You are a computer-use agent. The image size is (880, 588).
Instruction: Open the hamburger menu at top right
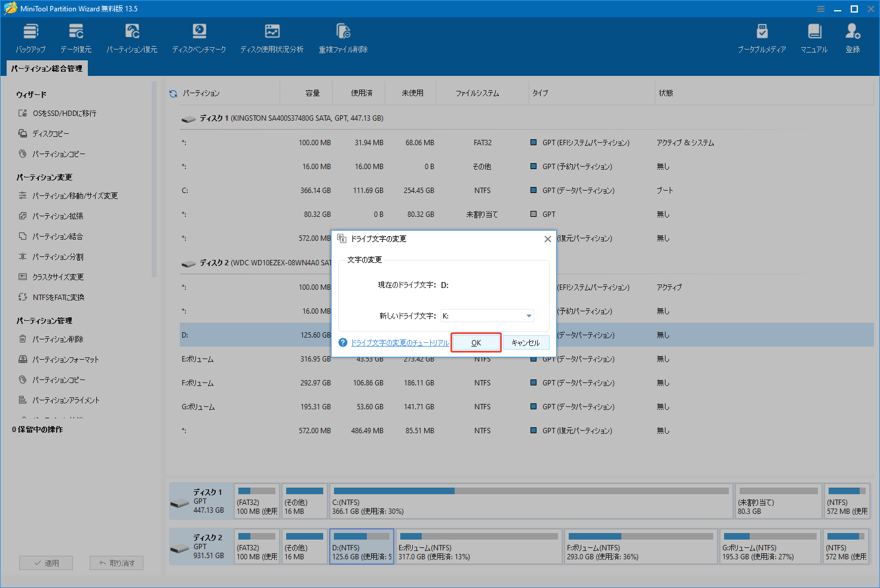(x=821, y=8)
